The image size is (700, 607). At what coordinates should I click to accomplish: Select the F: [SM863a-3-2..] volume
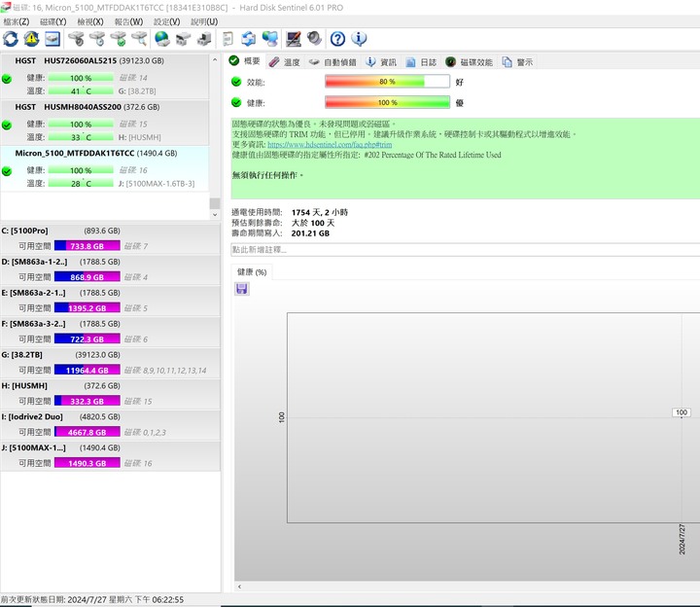[x=110, y=332]
